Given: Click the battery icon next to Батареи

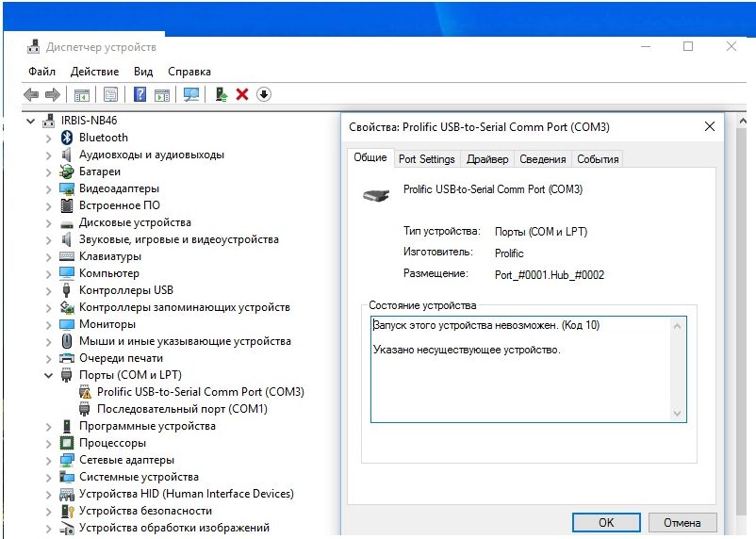Looking at the screenshot, I should pos(66,171).
